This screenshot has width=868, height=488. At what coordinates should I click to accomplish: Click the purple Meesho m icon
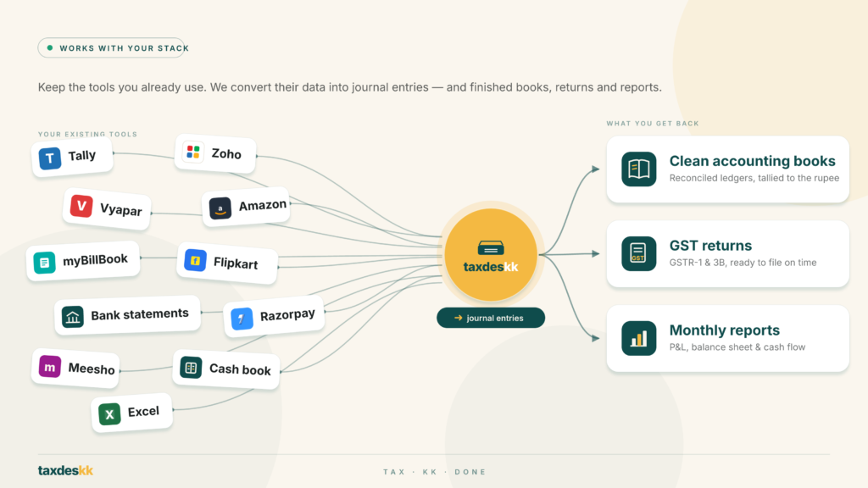point(50,366)
